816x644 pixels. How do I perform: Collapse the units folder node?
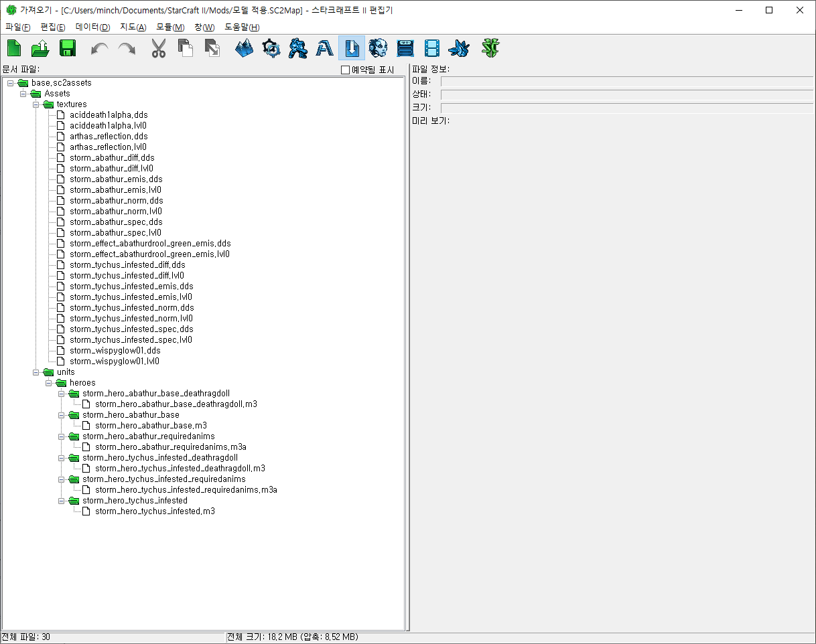[36, 372]
